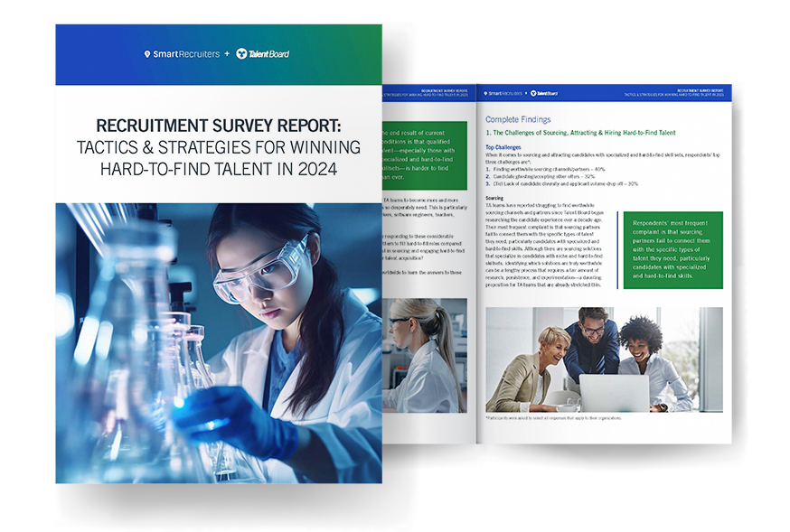
Task: Click the plus sign between cover logos
Action: [x=226, y=54]
